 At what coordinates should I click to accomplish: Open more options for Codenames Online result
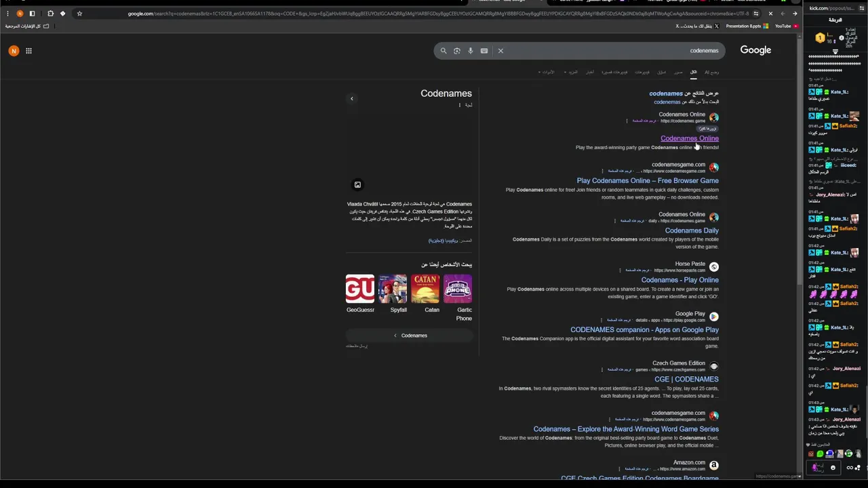(x=627, y=121)
